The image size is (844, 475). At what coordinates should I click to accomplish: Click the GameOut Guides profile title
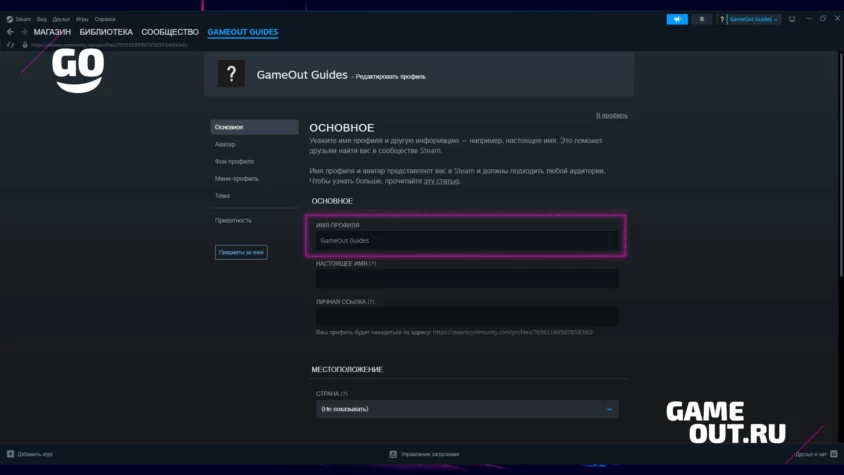point(302,75)
